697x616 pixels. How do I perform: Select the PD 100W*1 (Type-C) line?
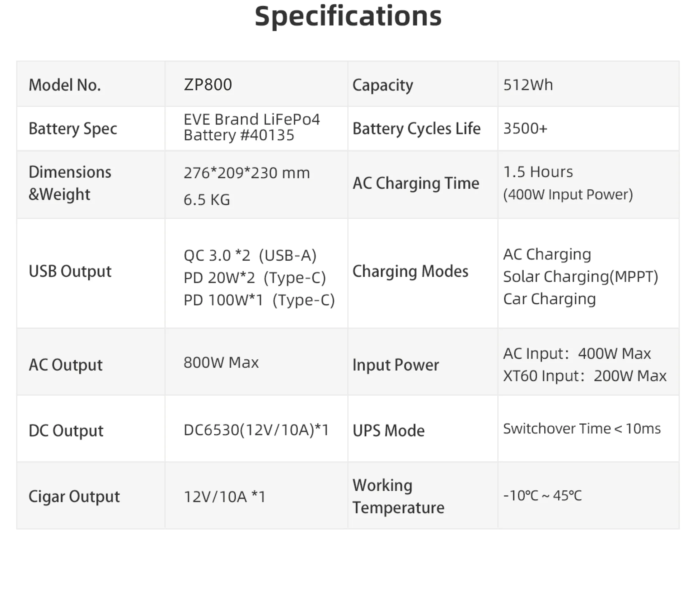point(259,300)
